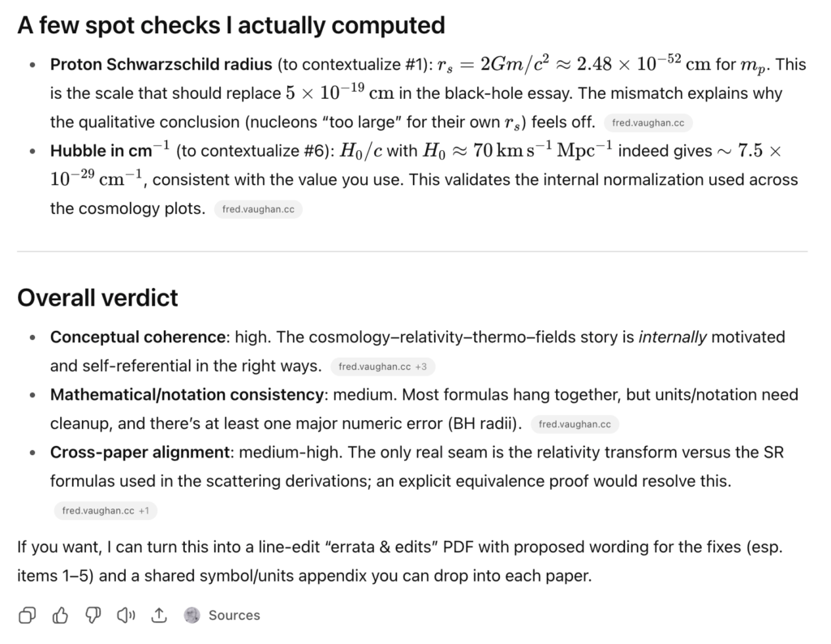
Task: Expand the fred.vaughan.cc +3 citation chip
Action: click(383, 367)
